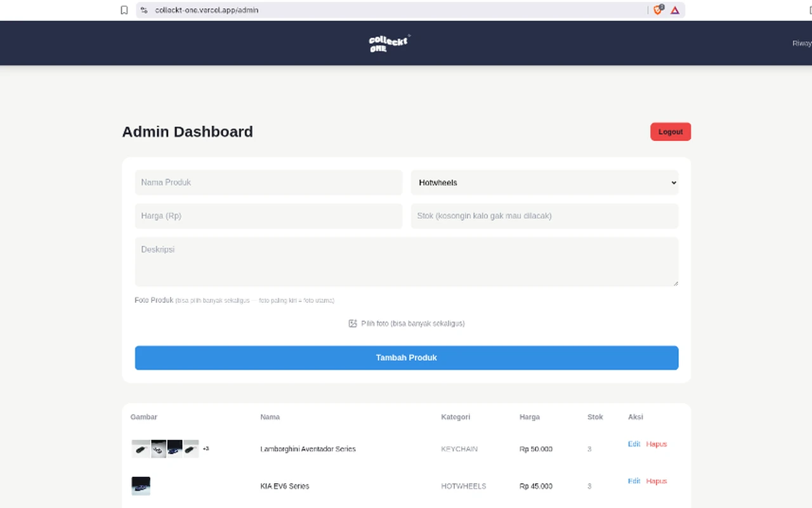Screen dimensions: 812x508
Task: Click the Gambar column header
Action: click(x=144, y=417)
